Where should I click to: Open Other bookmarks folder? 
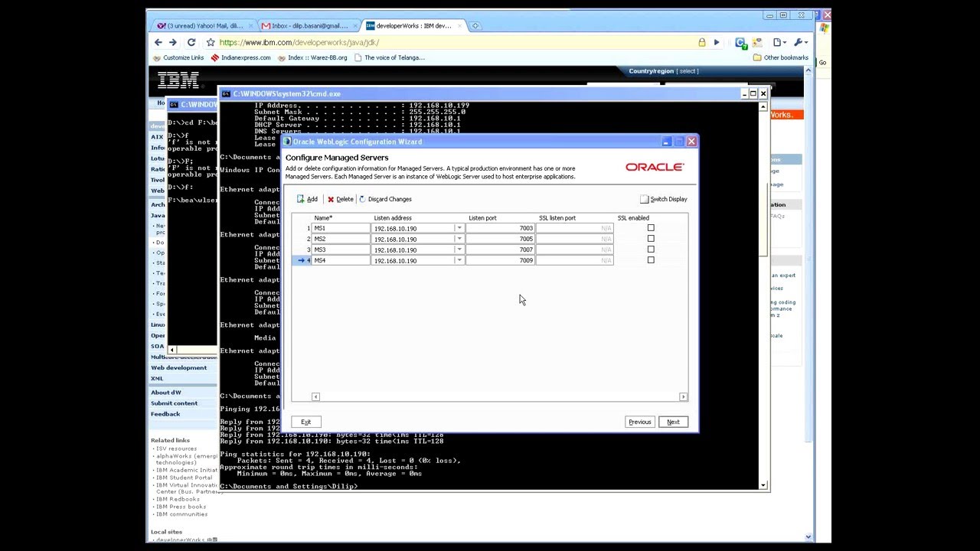tap(781, 57)
